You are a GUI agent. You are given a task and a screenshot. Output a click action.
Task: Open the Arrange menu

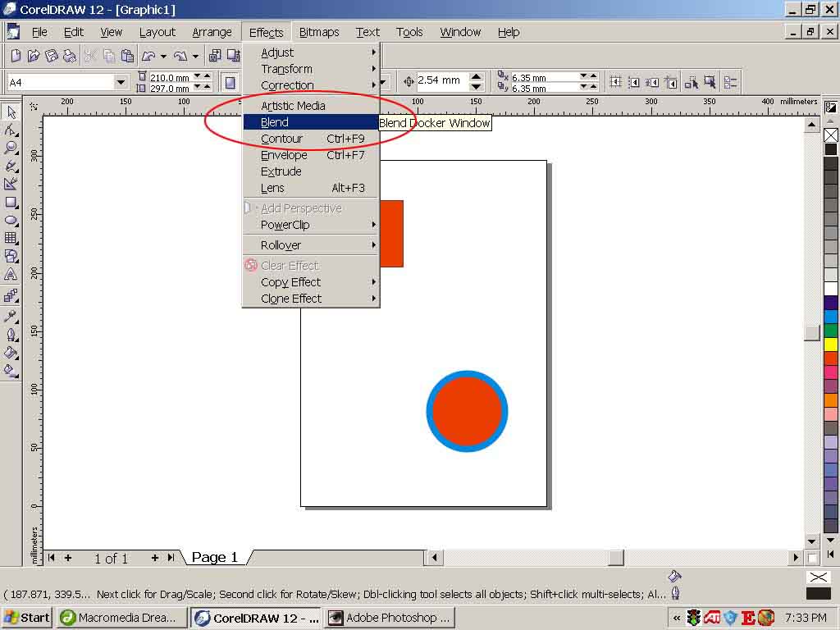[212, 32]
